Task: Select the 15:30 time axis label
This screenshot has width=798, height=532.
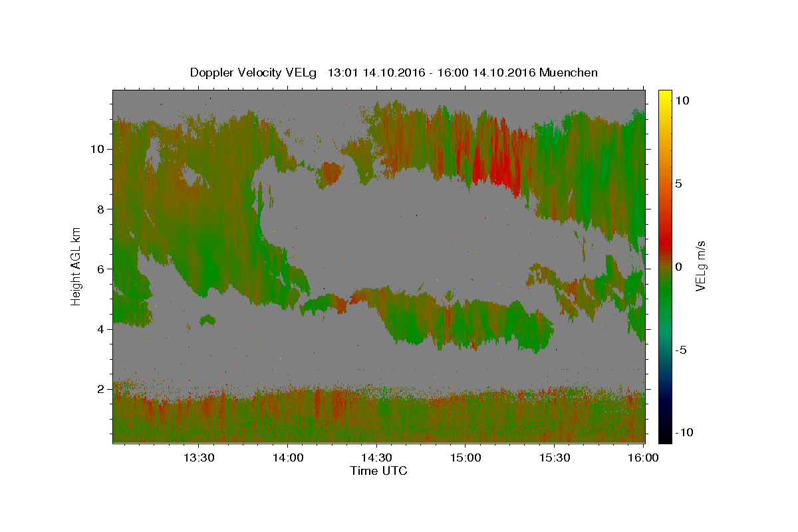Action: point(555,458)
